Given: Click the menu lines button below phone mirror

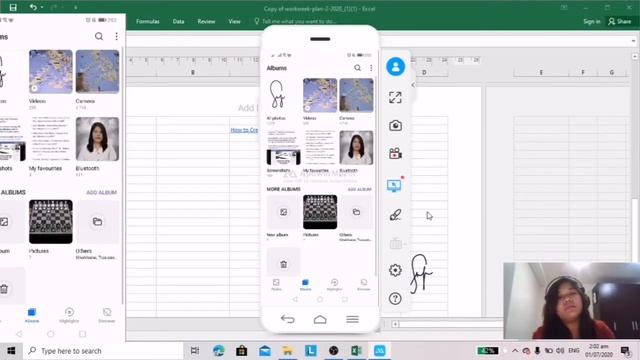Looking at the screenshot, I should tap(352, 319).
